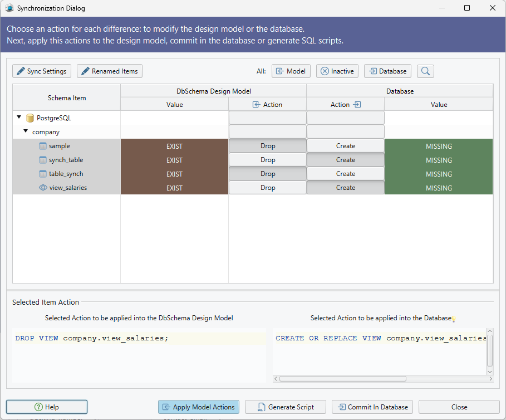Toggle Create action for synch_table
The width and height of the screenshot is (506, 420).
point(346,160)
